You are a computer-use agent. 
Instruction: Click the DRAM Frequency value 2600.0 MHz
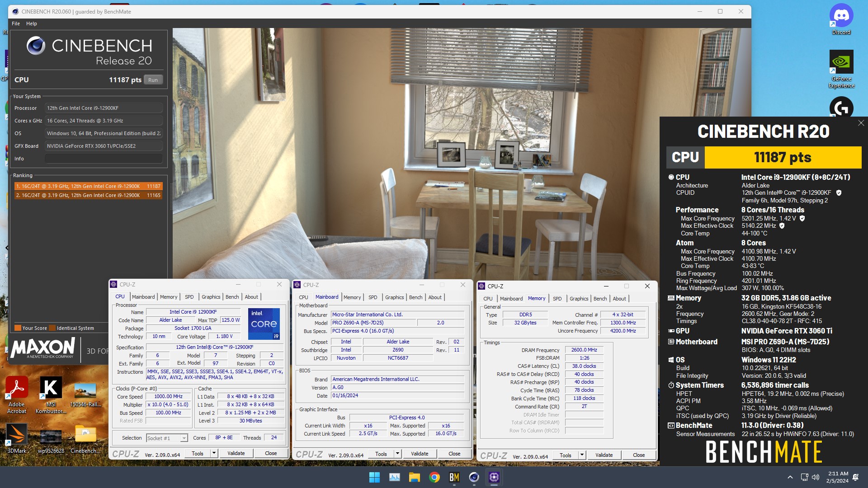[x=584, y=350]
